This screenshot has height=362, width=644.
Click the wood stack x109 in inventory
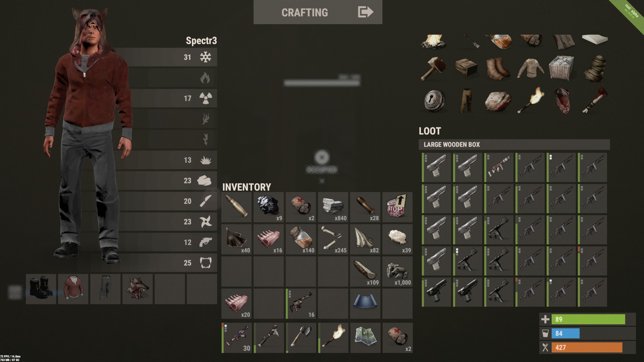click(x=365, y=271)
